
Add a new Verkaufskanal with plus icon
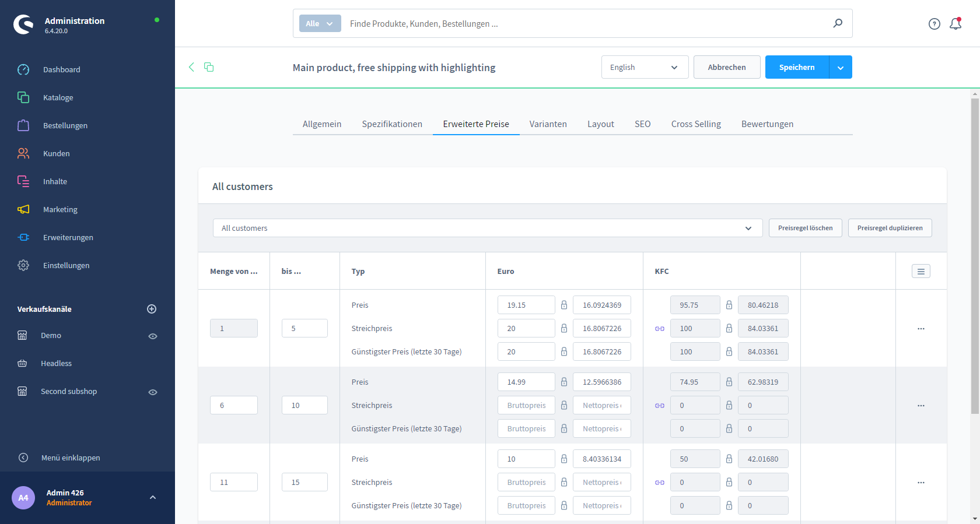coord(152,309)
